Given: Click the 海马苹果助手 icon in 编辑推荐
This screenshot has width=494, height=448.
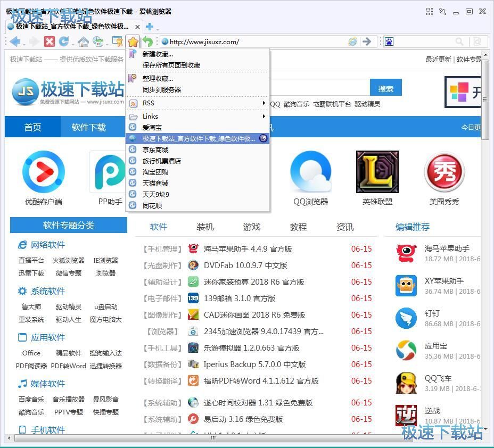Looking at the screenshot, I should pyautogui.click(x=406, y=253).
